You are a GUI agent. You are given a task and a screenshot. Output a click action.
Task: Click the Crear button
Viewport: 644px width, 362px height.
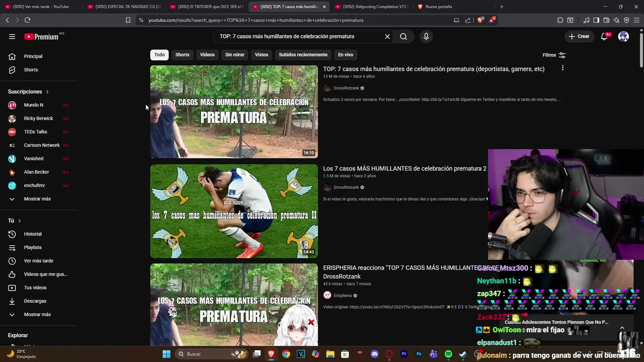click(x=579, y=36)
